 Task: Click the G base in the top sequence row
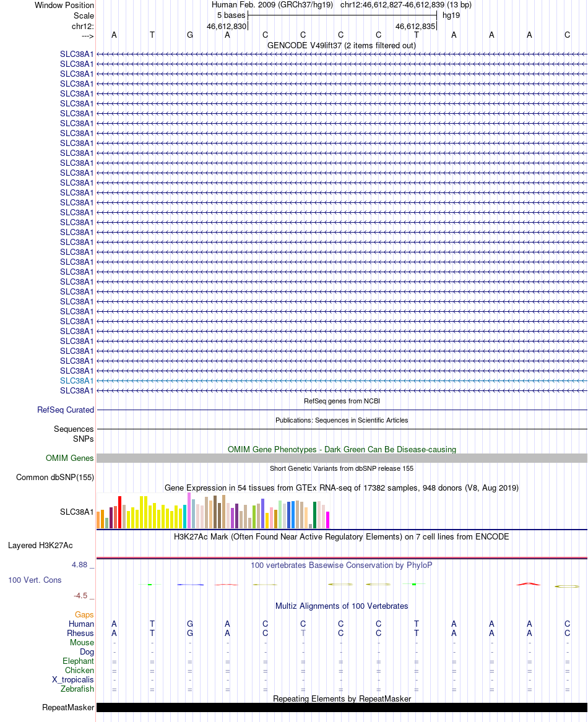[x=190, y=35]
